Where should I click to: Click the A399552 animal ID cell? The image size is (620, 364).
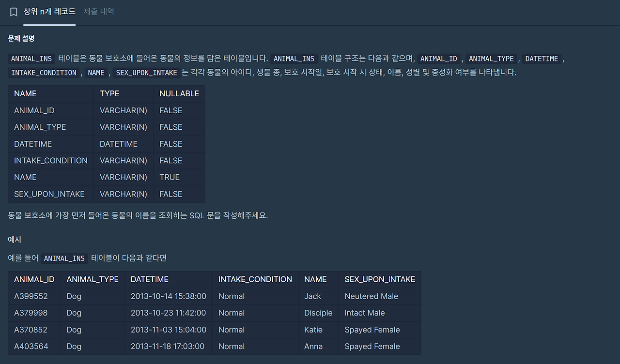[x=33, y=296]
